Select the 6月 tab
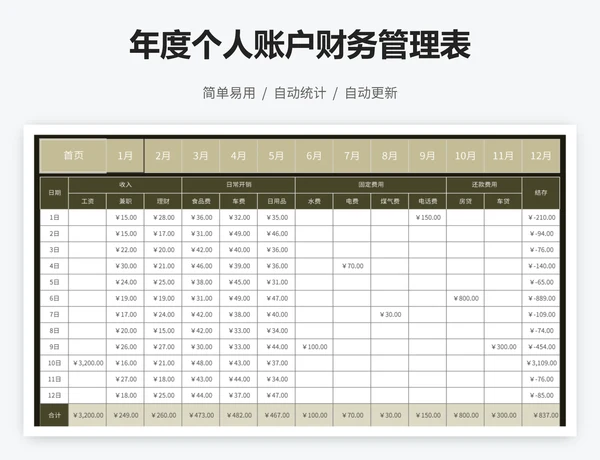This screenshot has height=460, width=600. 314,156
